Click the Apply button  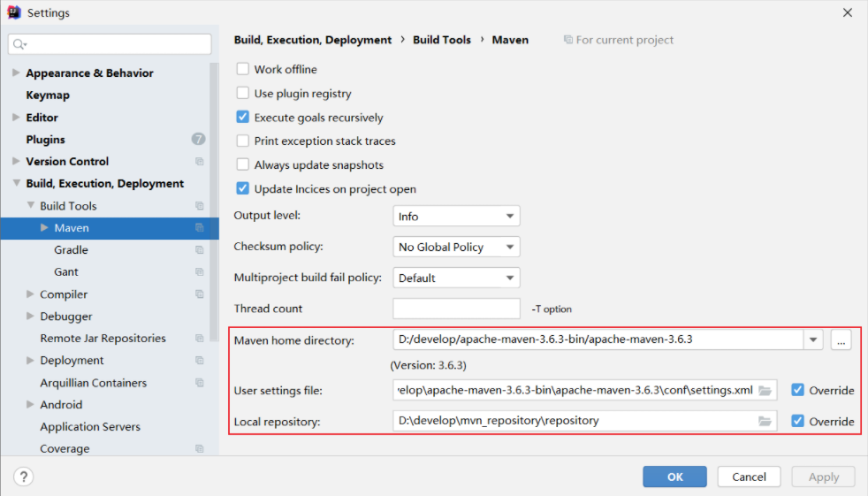click(x=824, y=477)
